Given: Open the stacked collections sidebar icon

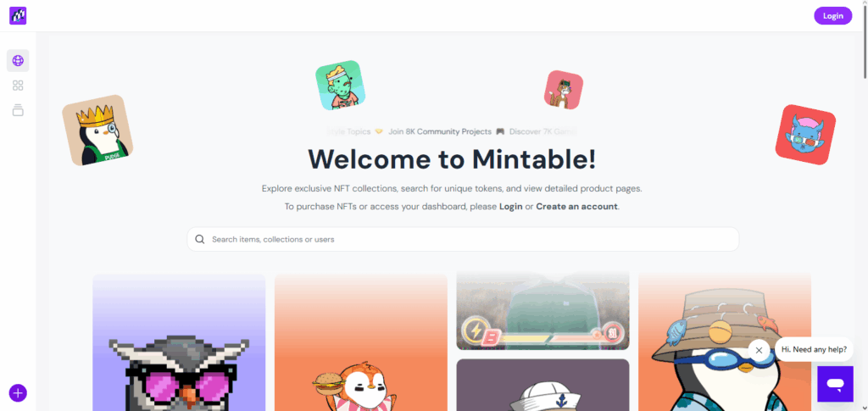Looking at the screenshot, I should 18,110.
